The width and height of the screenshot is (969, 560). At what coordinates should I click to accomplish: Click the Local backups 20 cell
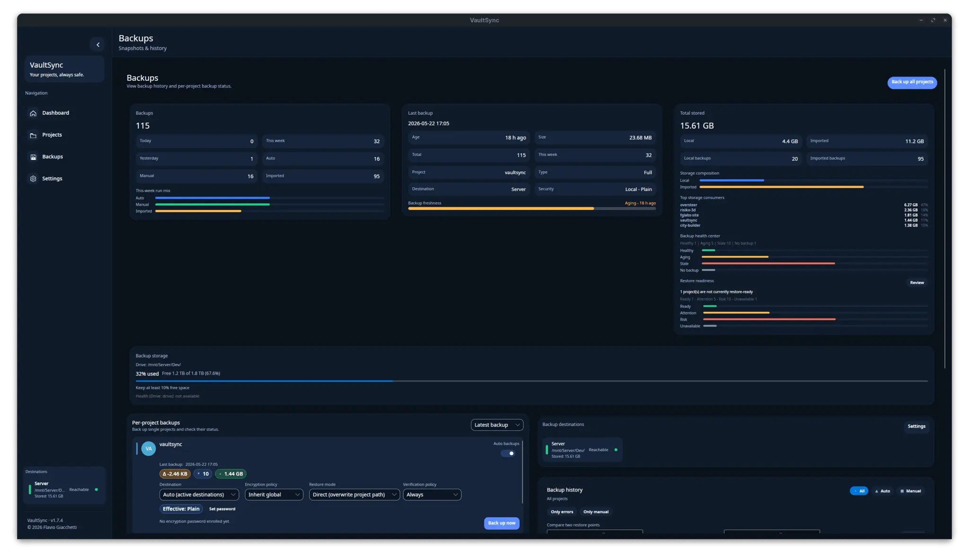click(741, 159)
